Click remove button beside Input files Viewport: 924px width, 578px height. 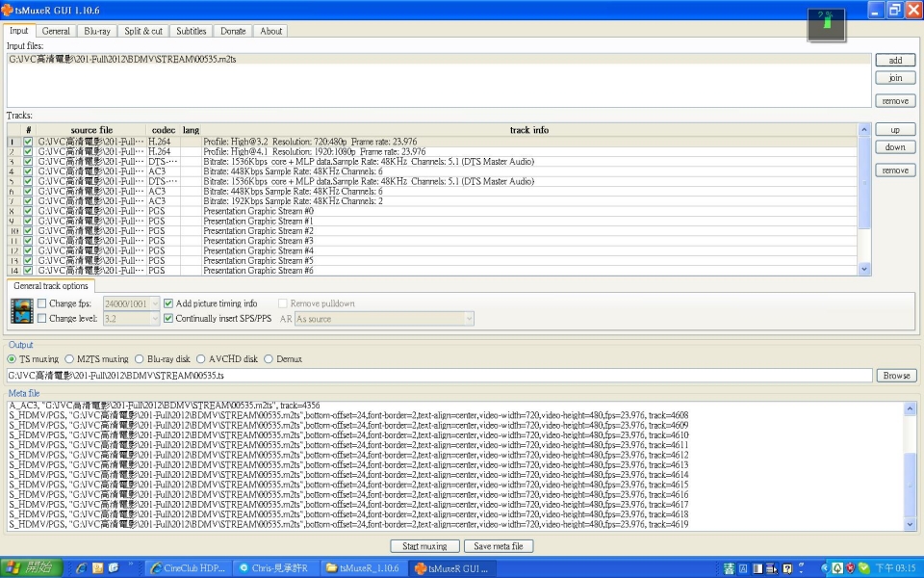click(895, 101)
